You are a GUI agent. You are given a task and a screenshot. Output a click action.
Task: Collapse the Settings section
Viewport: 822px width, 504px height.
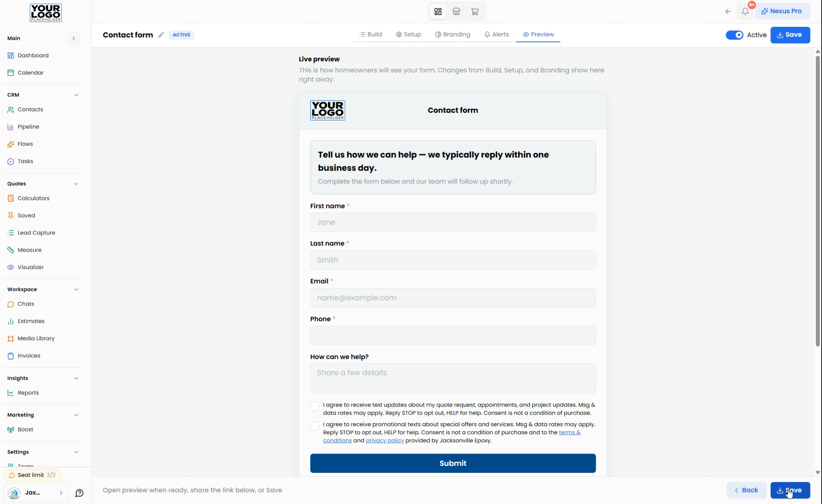76,452
